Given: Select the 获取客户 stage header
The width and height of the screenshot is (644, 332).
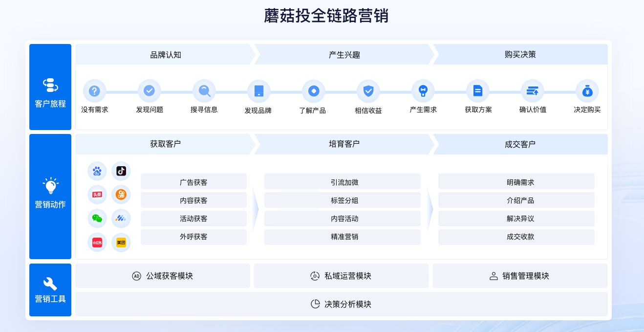Looking at the screenshot, I should coord(166,144).
